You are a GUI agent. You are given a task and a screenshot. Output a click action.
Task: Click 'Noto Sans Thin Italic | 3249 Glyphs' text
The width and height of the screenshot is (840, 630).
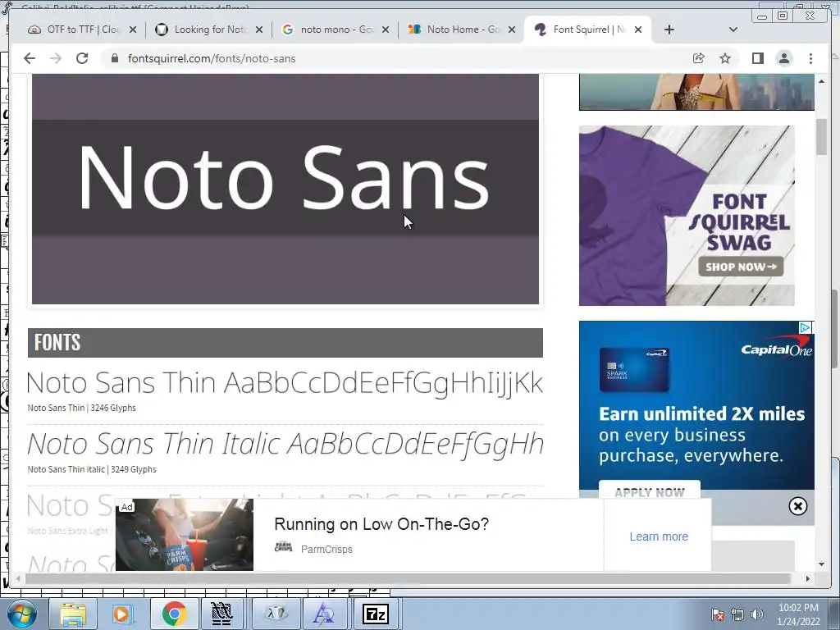click(92, 469)
